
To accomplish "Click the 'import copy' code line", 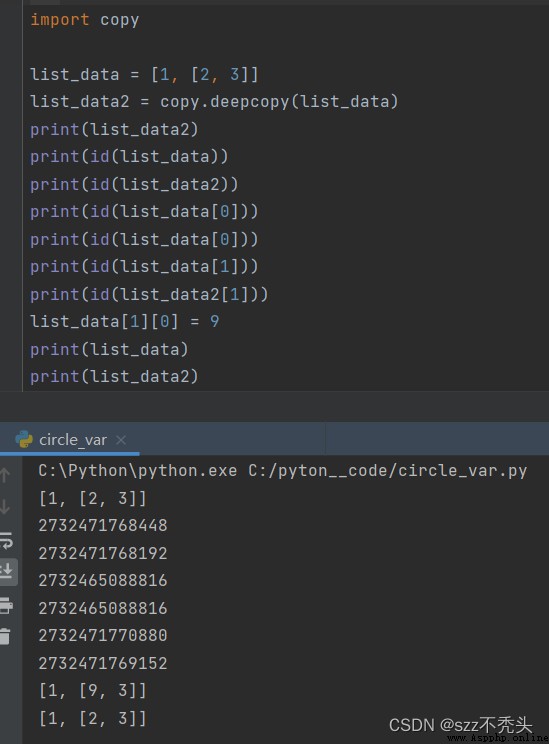I will [84, 20].
